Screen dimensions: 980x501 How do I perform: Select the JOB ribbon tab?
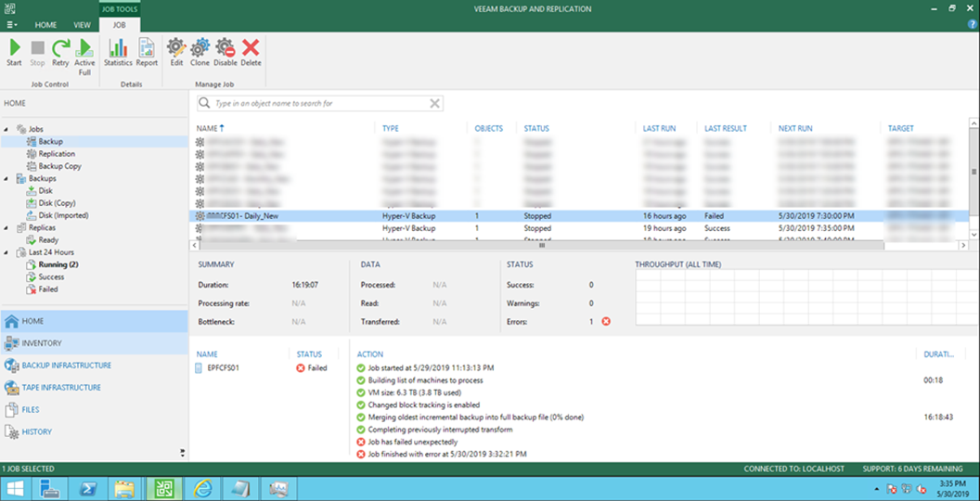[x=119, y=25]
